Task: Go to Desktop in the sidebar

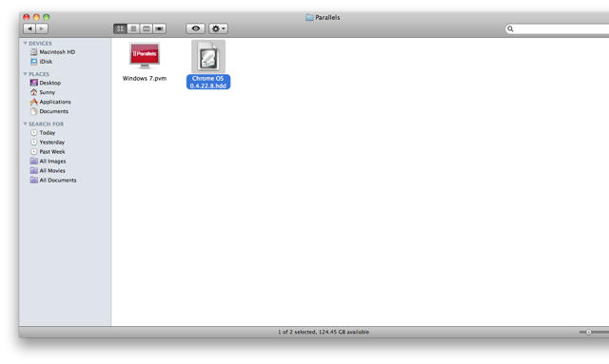Action: coord(46,83)
